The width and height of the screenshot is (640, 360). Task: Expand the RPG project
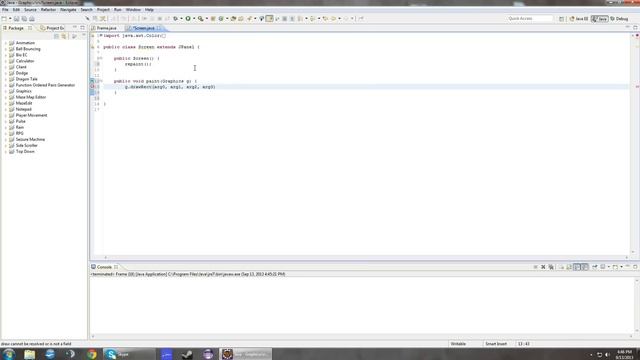(6, 133)
